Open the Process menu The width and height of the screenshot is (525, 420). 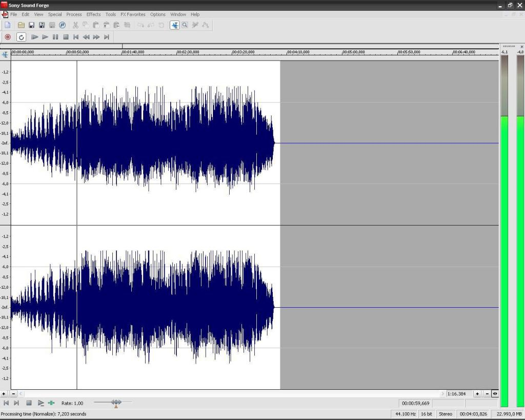74,14
